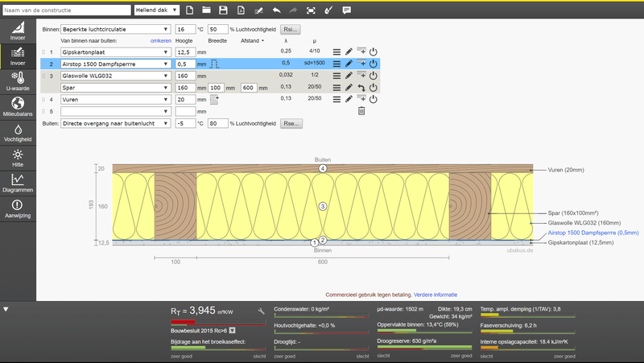The width and height of the screenshot is (644, 363).
Task: Open the layer menu for Airstop 1500 row
Action: coord(336,64)
